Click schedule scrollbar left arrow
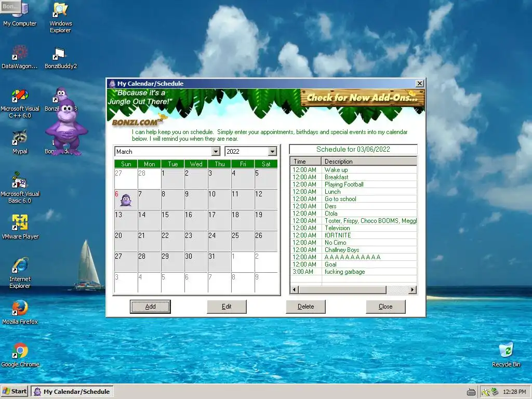 point(295,290)
